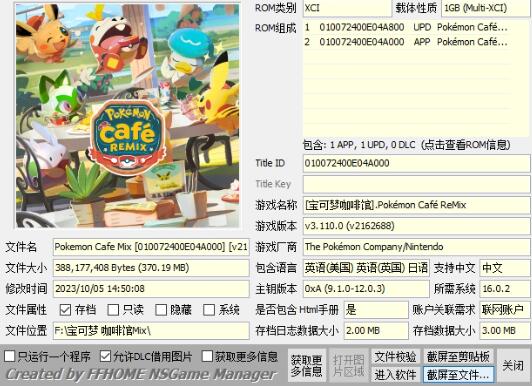Click the 游戏厂商 publisher field
This screenshot has width=532, height=386.
pyautogui.click(x=416, y=247)
